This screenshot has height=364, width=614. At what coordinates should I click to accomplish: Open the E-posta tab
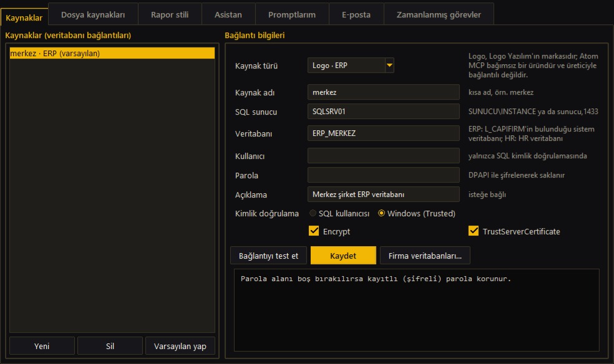(x=356, y=14)
